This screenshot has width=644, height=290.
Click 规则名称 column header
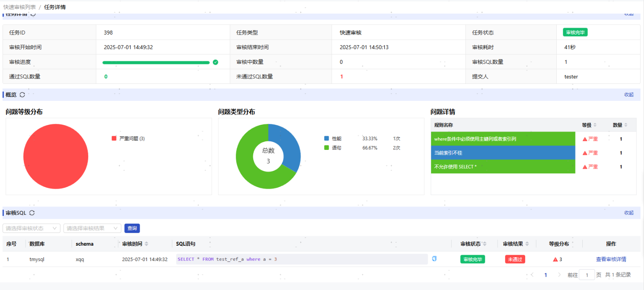tap(444, 125)
